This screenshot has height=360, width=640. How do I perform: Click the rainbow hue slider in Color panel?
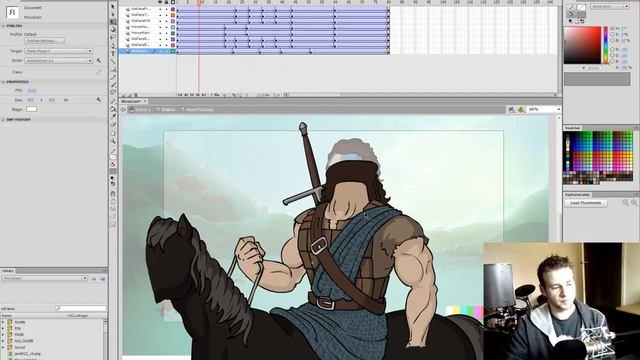point(606,45)
